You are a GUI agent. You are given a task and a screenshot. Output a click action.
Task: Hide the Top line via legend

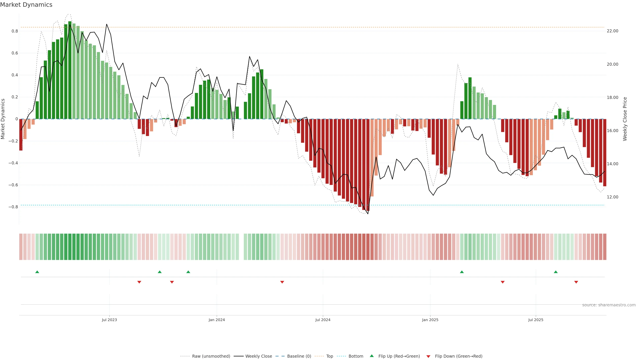(x=330, y=356)
